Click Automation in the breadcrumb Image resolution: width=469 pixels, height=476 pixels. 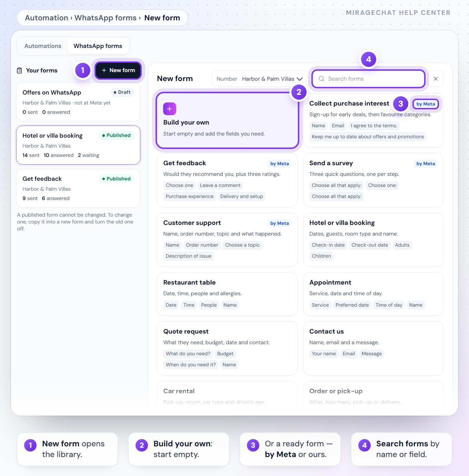pyautogui.click(x=47, y=18)
